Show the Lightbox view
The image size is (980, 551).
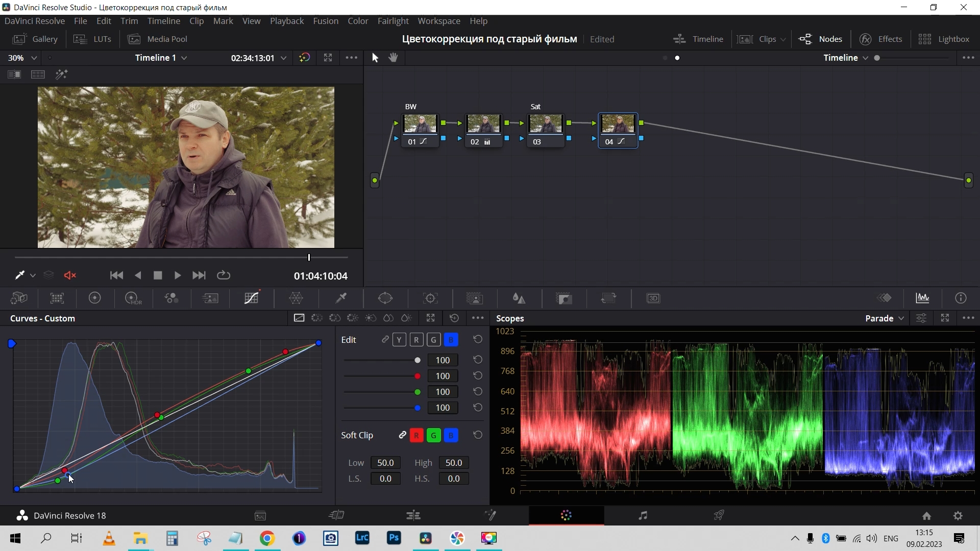tap(944, 39)
